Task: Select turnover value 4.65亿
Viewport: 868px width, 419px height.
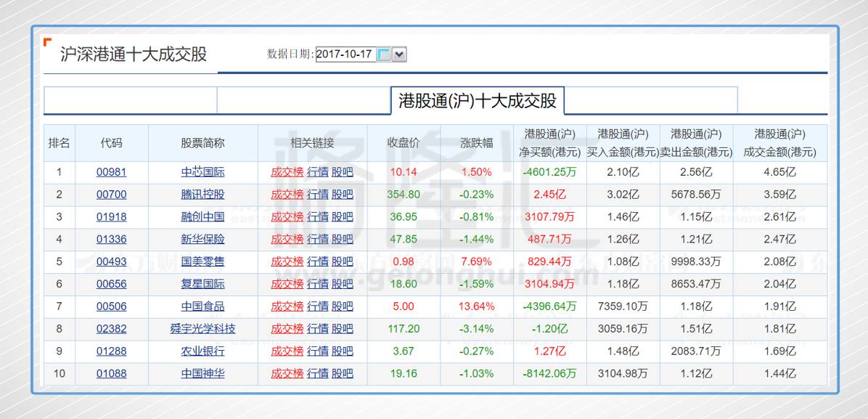Action: 780,172
